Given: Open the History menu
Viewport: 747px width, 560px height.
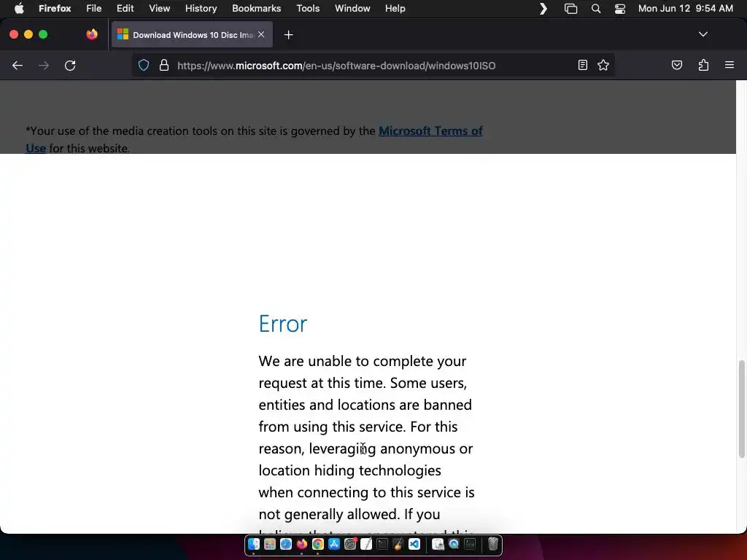Looking at the screenshot, I should point(201,9).
